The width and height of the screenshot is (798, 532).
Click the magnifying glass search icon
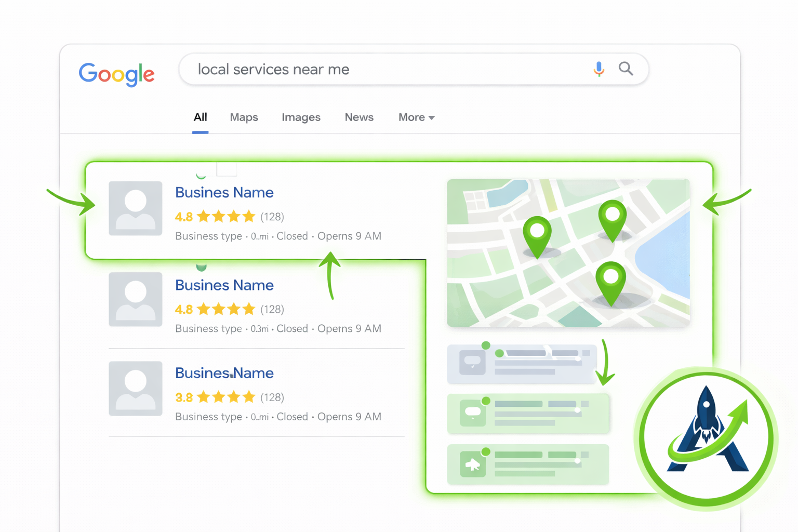(626, 69)
